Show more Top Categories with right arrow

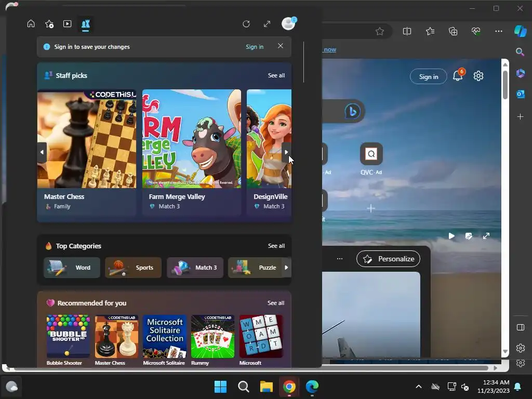tap(286, 268)
